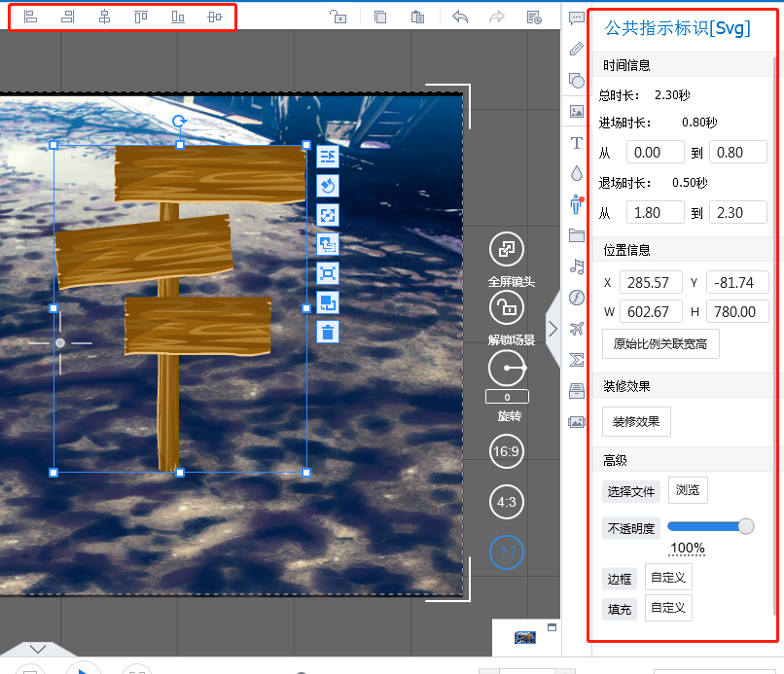Viewport: 784px width, 674px height.
Task: Click the opacity value 100%
Action: 688,549
